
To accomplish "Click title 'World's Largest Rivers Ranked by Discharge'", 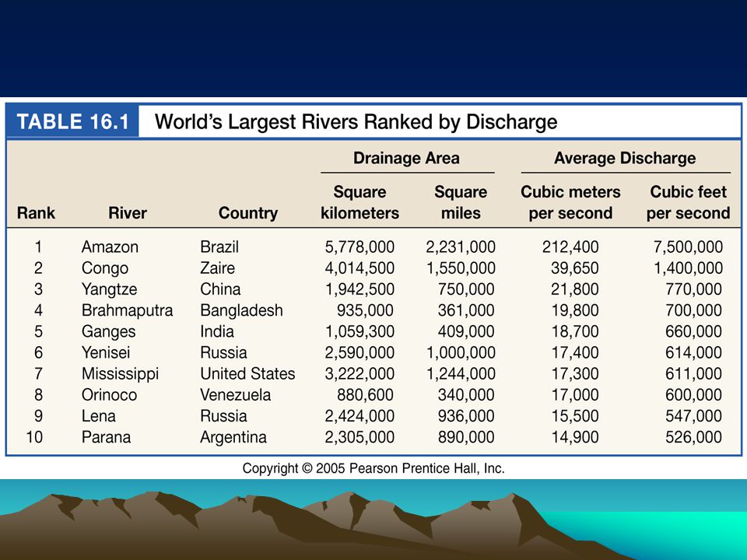I will point(356,122).
